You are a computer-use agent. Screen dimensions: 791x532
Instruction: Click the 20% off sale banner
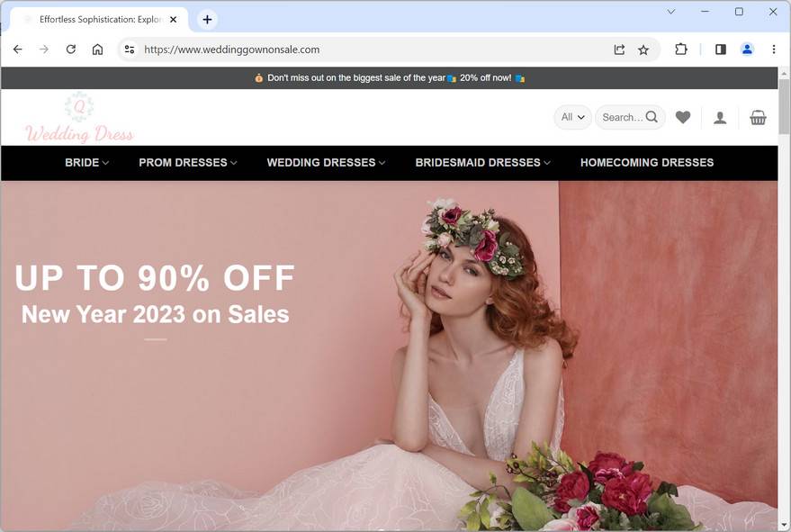coord(389,77)
